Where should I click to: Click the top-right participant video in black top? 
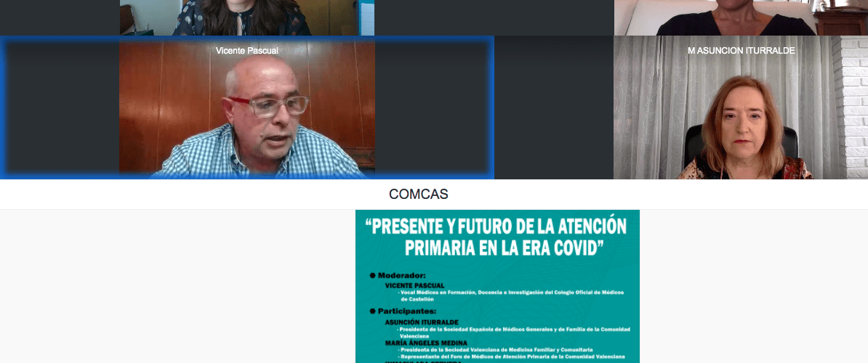tap(741, 17)
